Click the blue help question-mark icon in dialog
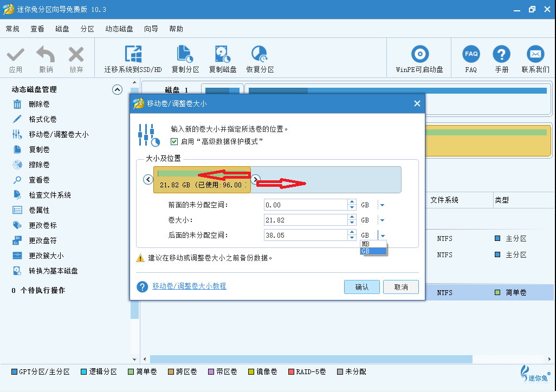 point(142,287)
